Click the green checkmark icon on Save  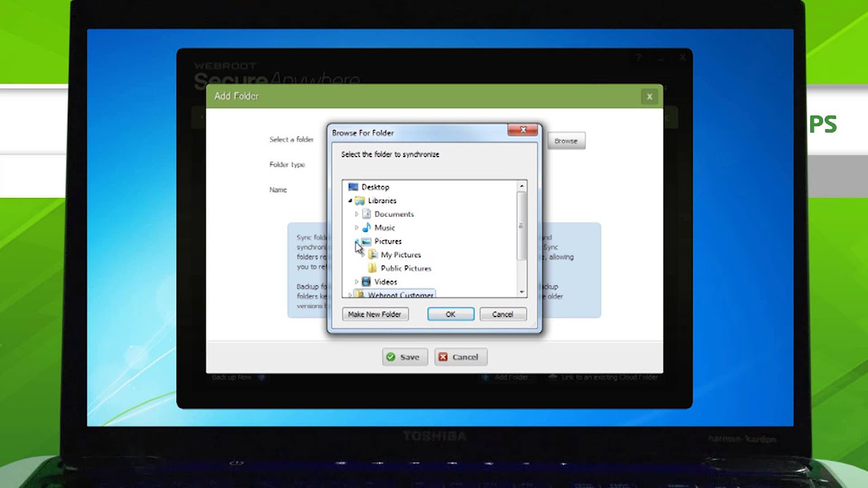[x=391, y=357]
